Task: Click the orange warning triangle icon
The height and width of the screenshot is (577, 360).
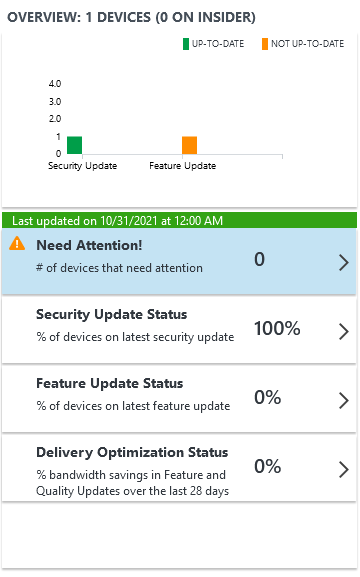Action: coord(17,244)
